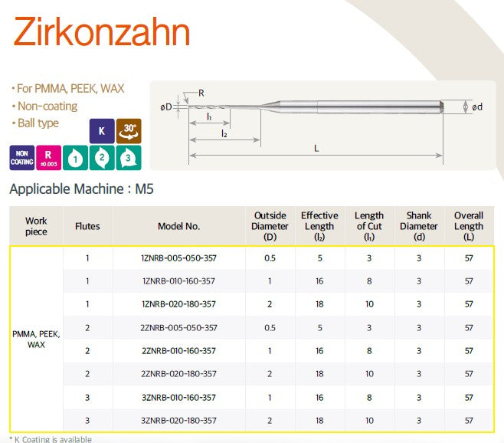Click the 'Length of Cut (l1)' header
504x443 pixels.
[x=369, y=226]
